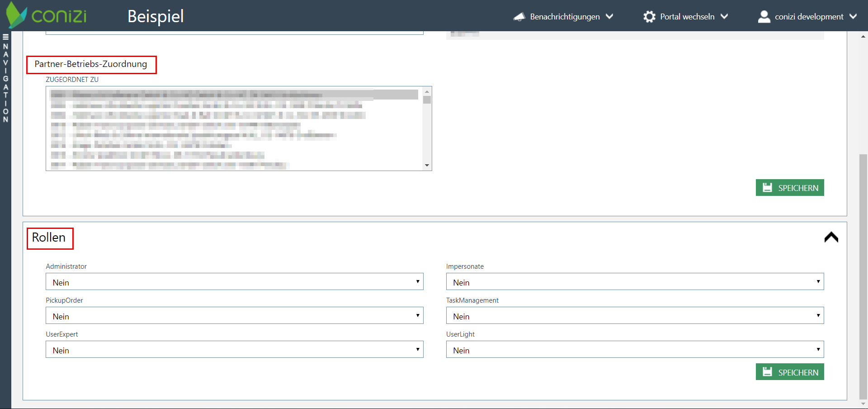The width and height of the screenshot is (868, 409).
Task: Open the UserExpert role dropdown
Action: tap(234, 350)
